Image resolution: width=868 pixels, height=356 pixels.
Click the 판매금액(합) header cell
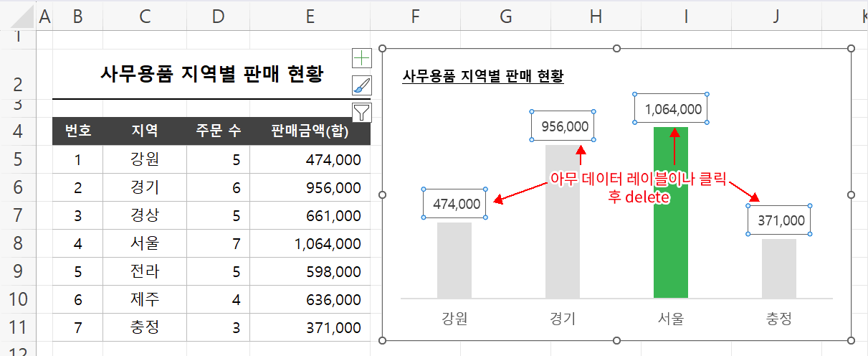tap(310, 131)
